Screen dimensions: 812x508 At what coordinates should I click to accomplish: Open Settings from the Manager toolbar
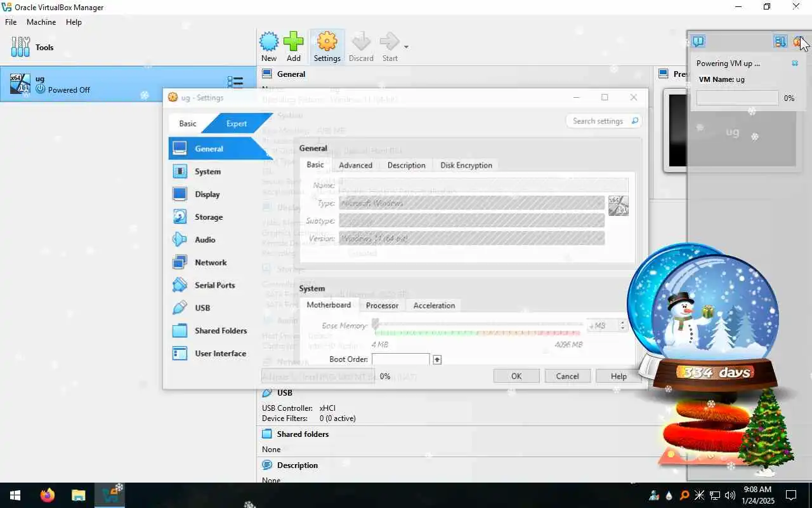point(327,47)
